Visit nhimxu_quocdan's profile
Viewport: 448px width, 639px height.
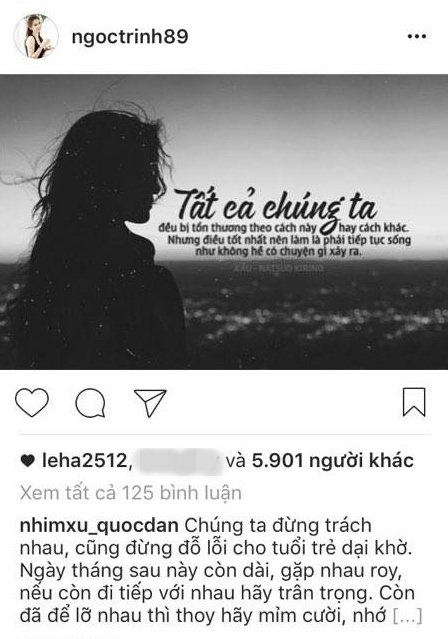(99, 526)
